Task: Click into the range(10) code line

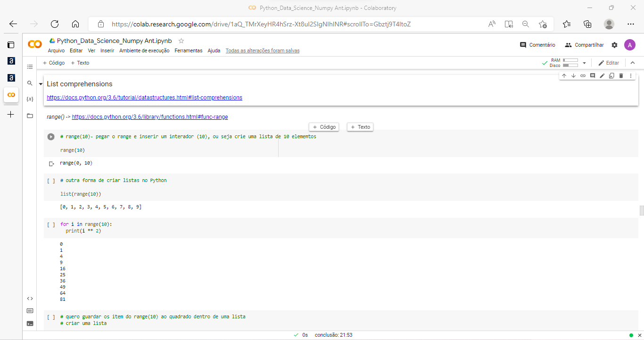Action: click(x=73, y=150)
